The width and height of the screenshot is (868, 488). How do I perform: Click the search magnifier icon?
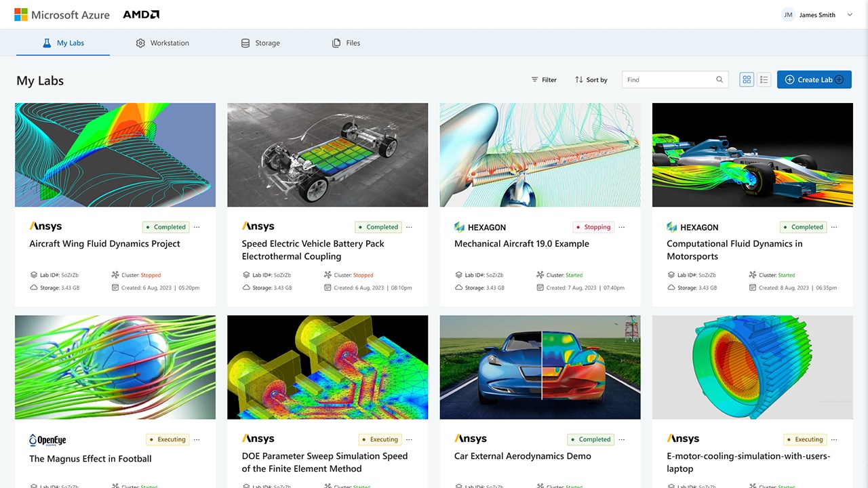(719, 80)
